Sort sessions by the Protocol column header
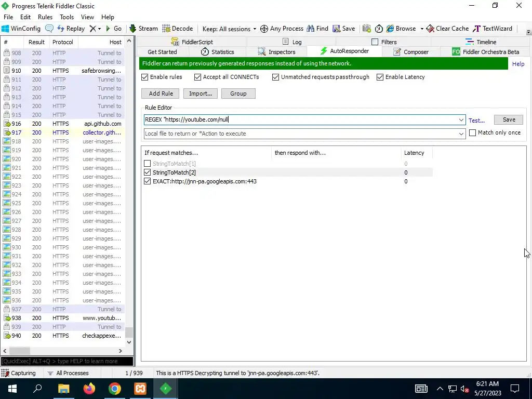This screenshot has height=399, width=532. coord(63,42)
